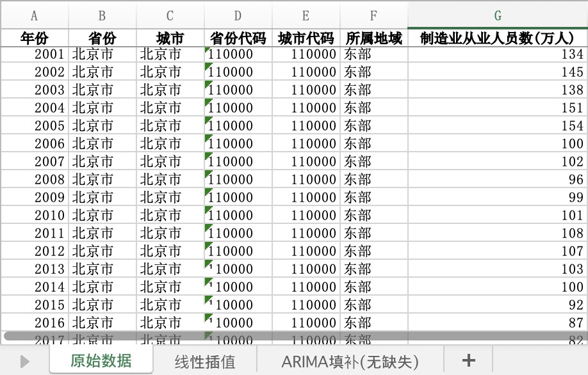This screenshot has height=375, width=588.
Task: Select the 年份 header cell
Action: (35, 38)
